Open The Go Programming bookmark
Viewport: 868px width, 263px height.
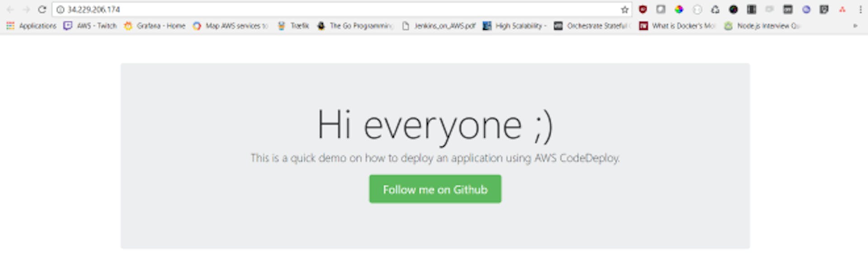pyautogui.click(x=355, y=26)
